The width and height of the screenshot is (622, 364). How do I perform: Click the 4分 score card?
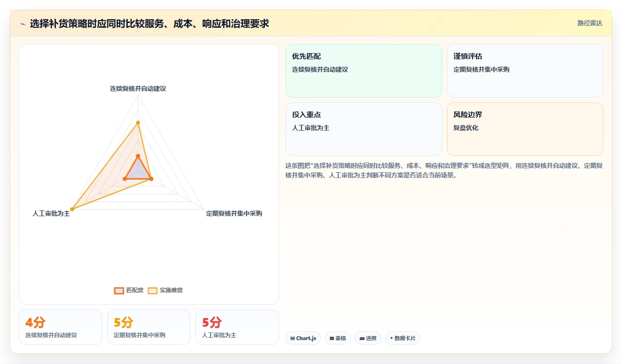[60, 327]
